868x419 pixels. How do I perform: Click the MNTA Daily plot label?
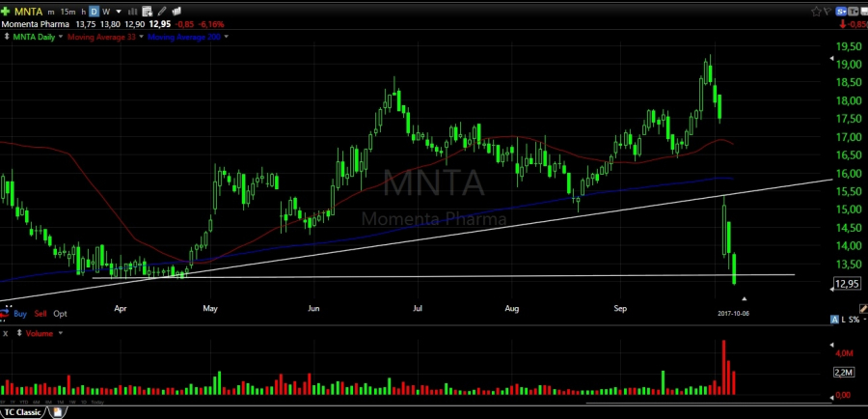(x=34, y=37)
